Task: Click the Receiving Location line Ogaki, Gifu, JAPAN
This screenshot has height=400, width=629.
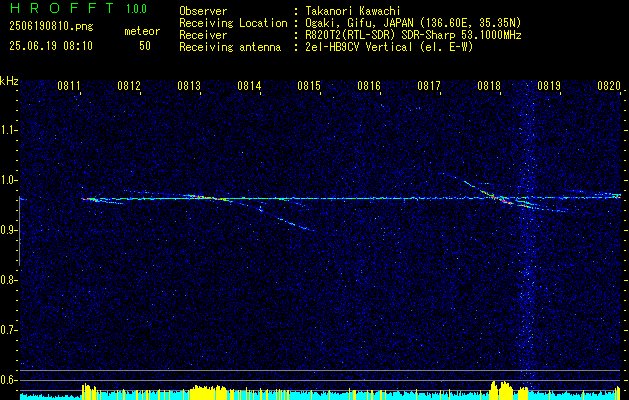Action: coord(412,23)
